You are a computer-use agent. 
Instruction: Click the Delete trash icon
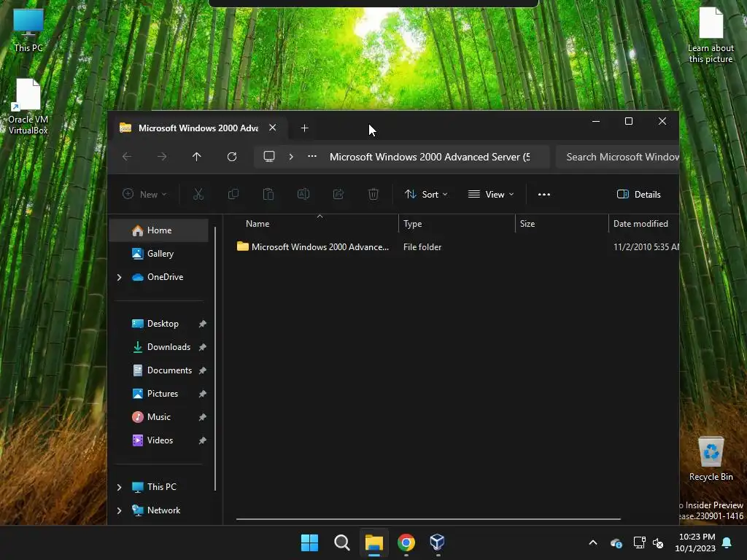point(373,194)
